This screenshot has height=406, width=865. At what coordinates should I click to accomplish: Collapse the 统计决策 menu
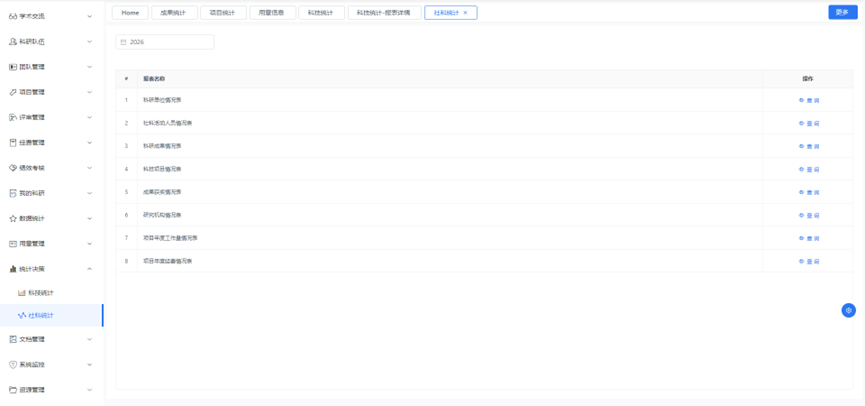click(x=90, y=269)
